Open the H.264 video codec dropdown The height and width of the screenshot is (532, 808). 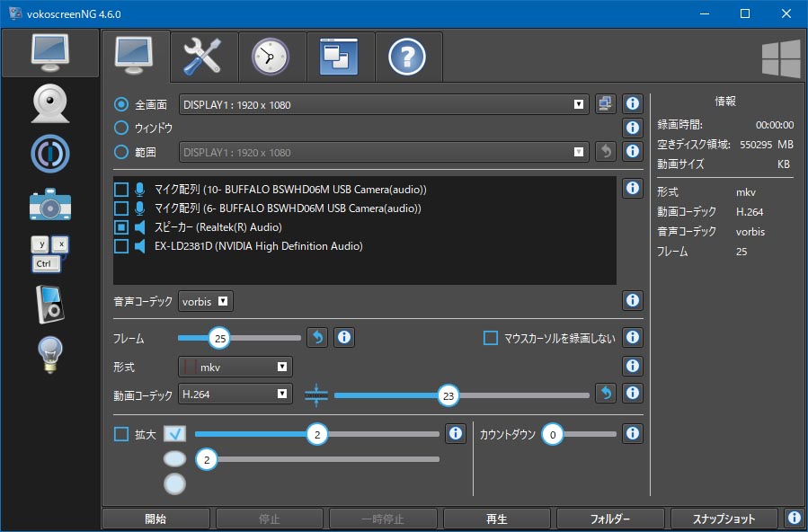235,394
